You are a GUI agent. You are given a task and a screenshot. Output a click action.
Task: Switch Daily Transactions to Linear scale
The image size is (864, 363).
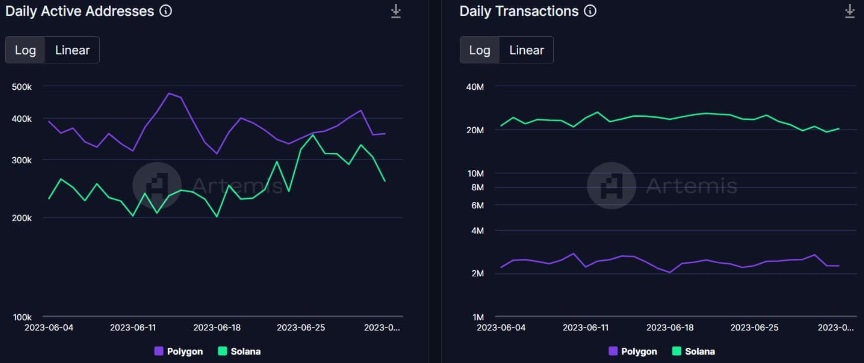click(x=526, y=50)
